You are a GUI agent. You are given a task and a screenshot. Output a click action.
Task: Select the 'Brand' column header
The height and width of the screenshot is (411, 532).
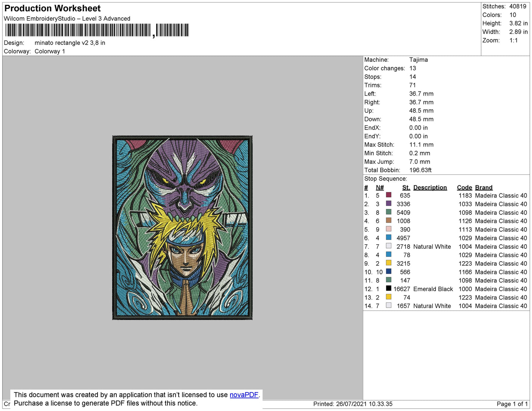[x=484, y=188]
